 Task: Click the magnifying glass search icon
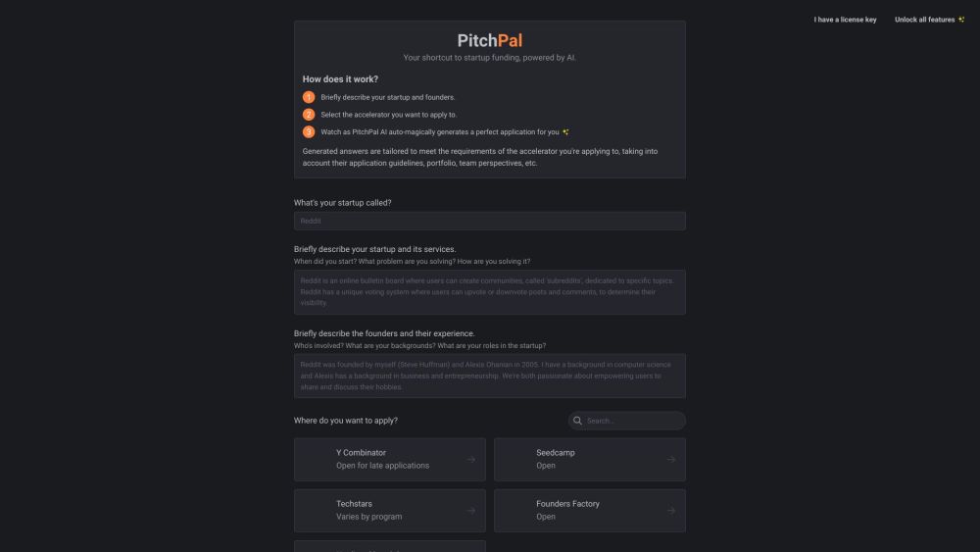coord(578,421)
